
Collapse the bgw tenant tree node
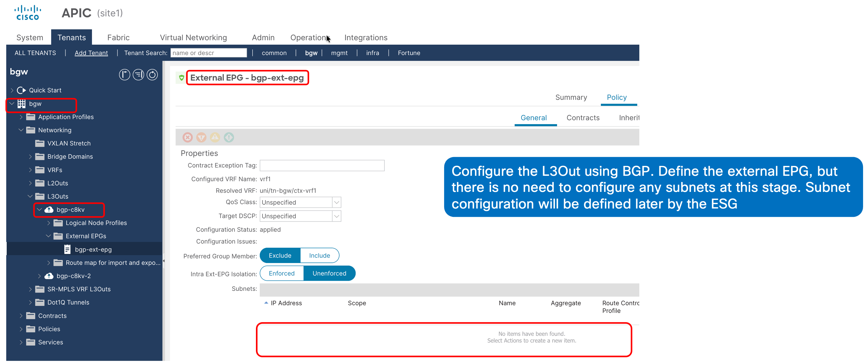pos(12,104)
